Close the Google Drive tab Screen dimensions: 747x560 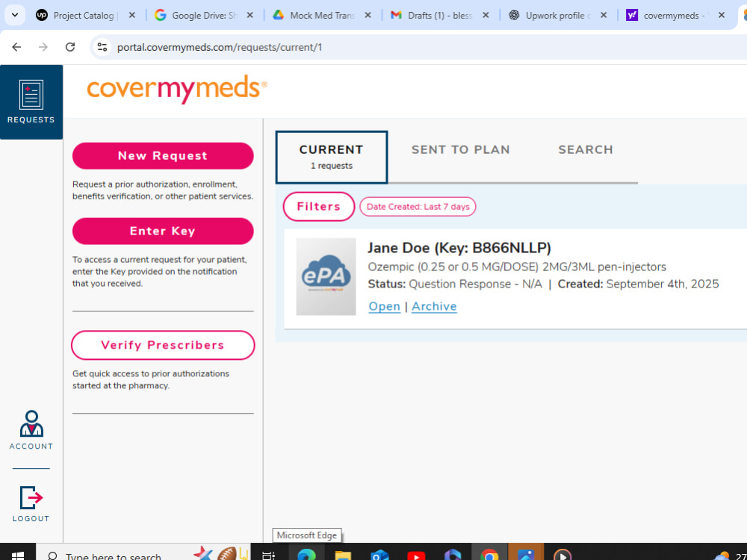[x=249, y=15]
